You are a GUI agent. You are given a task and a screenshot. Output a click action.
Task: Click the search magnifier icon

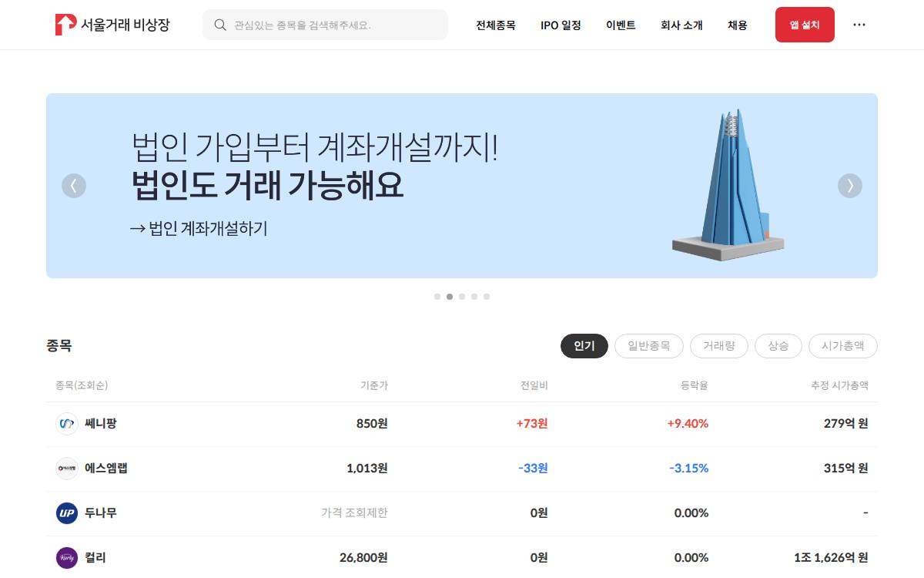(x=220, y=25)
